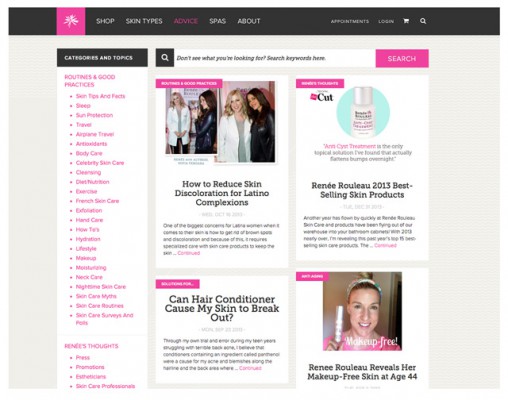This screenshot has width=508, height=400.
Task: Open Body Care topic
Action: coord(89,153)
